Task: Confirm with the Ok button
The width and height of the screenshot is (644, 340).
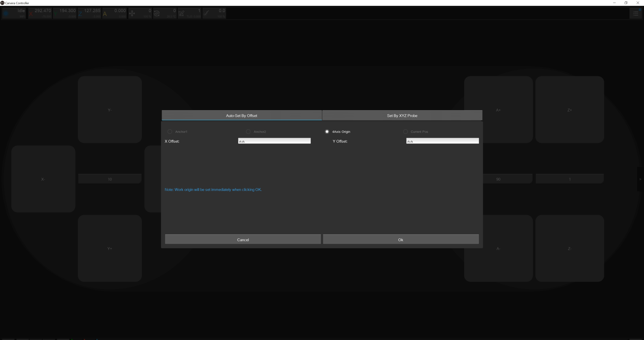Action: pyautogui.click(x=401, y=239)
